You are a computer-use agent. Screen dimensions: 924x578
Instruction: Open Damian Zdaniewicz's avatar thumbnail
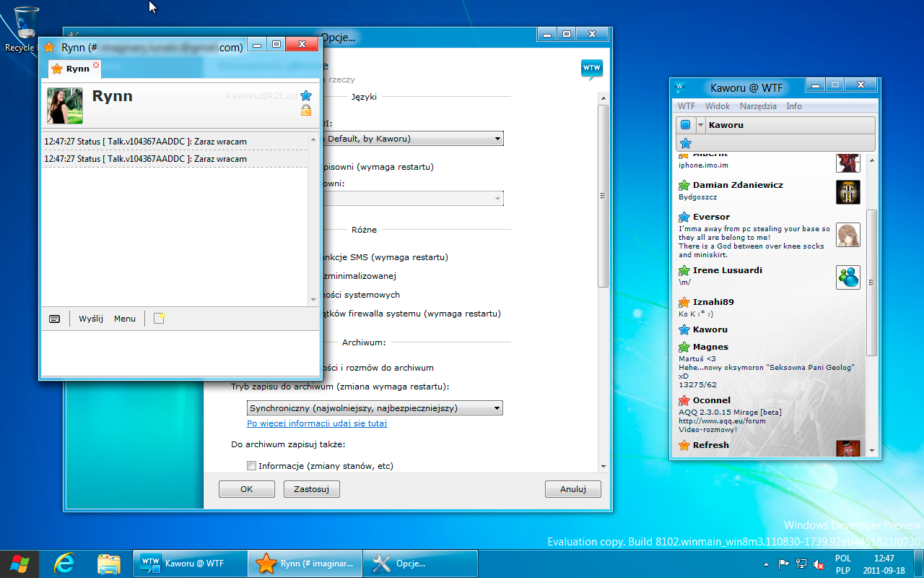coord(848,192)
